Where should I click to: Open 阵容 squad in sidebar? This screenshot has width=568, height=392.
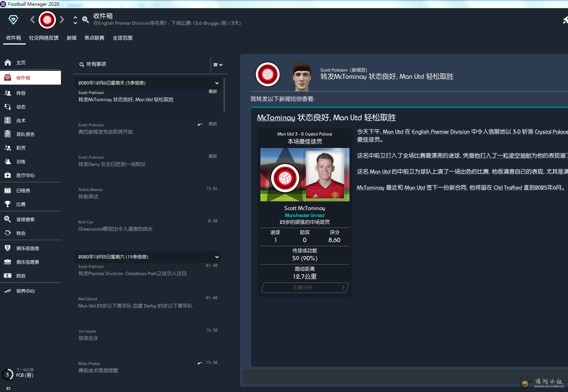(x=30, y=93)
